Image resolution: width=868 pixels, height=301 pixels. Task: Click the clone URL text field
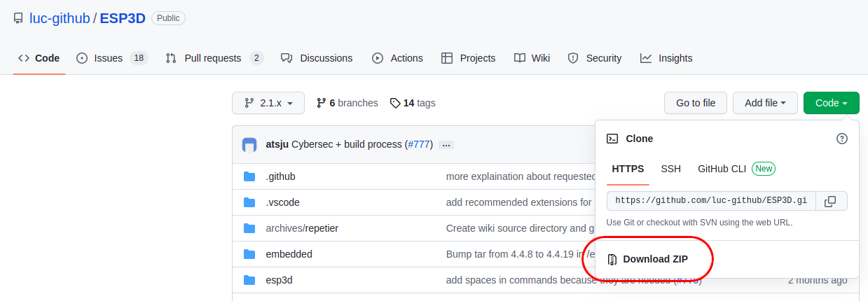[x=710, y=202]
